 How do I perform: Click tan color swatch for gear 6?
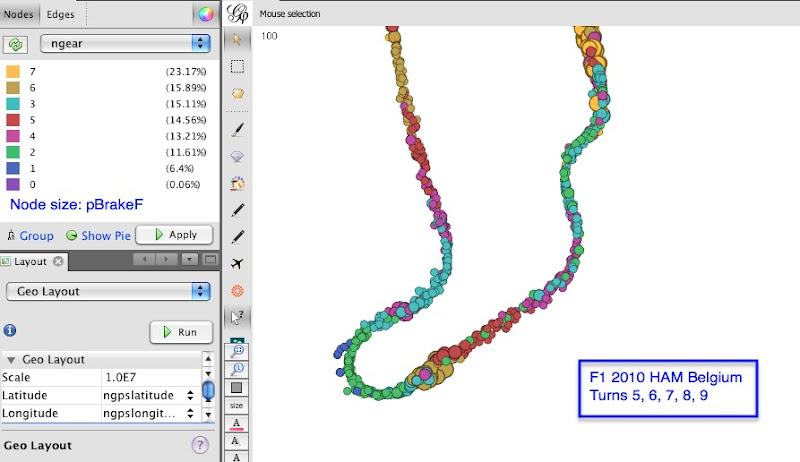[13, 88]
